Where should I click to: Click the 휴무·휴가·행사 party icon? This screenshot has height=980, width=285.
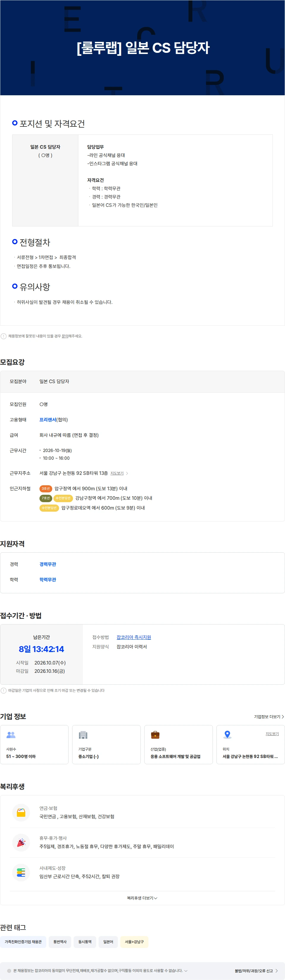tap(21, 842)
